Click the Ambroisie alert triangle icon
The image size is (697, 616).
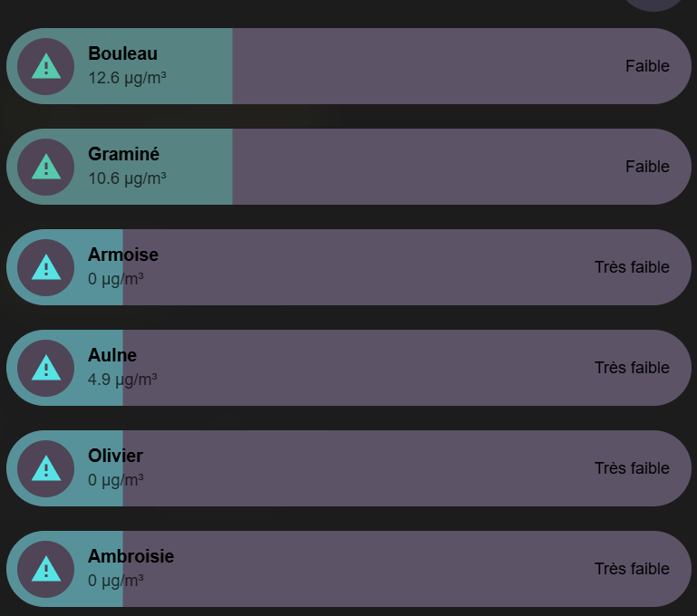click(46, 569)
